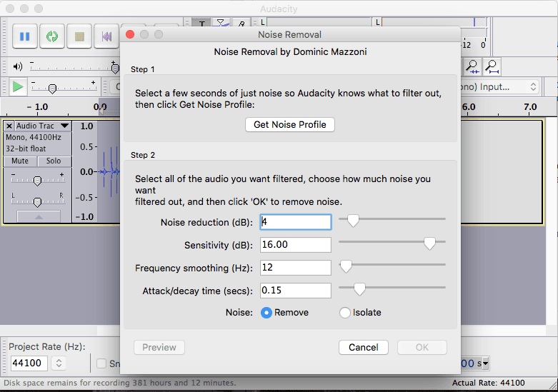The width and height of the screenshot is (558, 392).
Task: Click the green Play-at-speed button
Action: click(18, 87)
